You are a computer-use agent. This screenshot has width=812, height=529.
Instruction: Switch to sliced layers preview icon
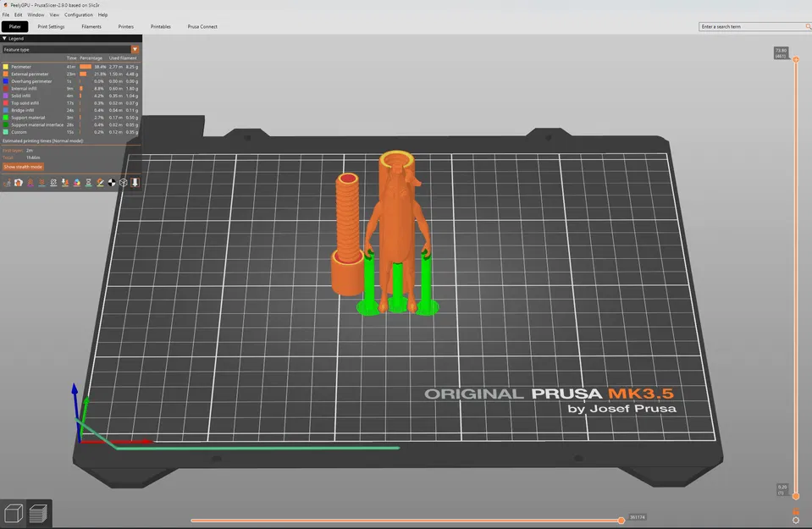click(x=38, y=514)
